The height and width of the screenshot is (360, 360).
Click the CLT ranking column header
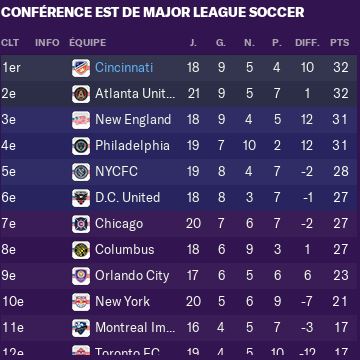[x=10, y=43]
